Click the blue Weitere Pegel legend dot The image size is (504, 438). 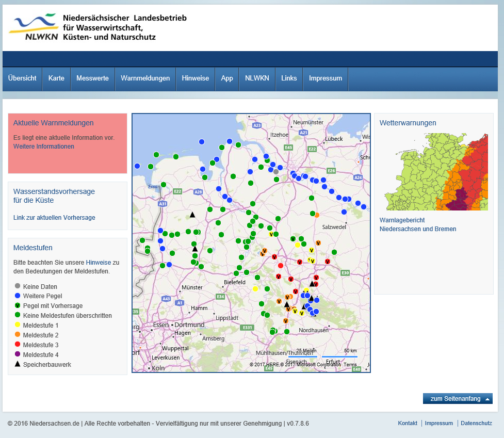pos(18,296)
